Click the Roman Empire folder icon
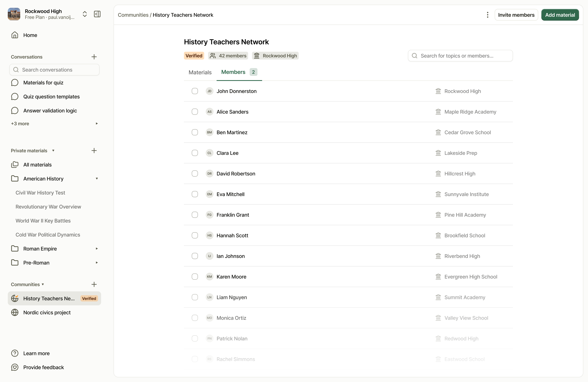This screenshot has height=382, width=588. [15, 249]
